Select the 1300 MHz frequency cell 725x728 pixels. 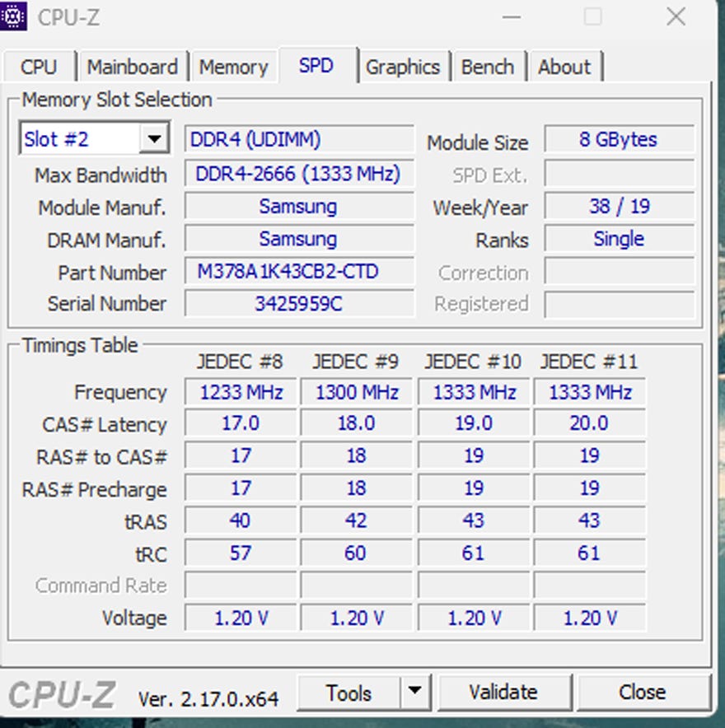[357, 392]
